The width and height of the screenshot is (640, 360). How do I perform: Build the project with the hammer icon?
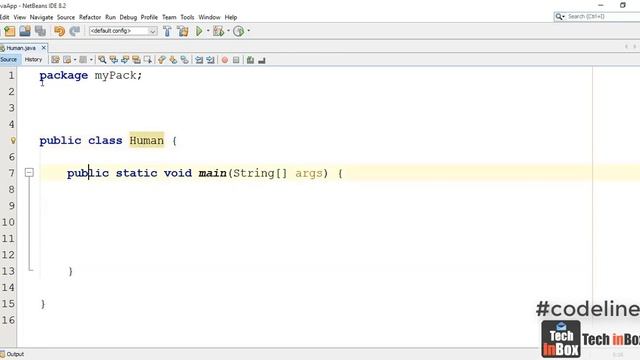point(167,31)
